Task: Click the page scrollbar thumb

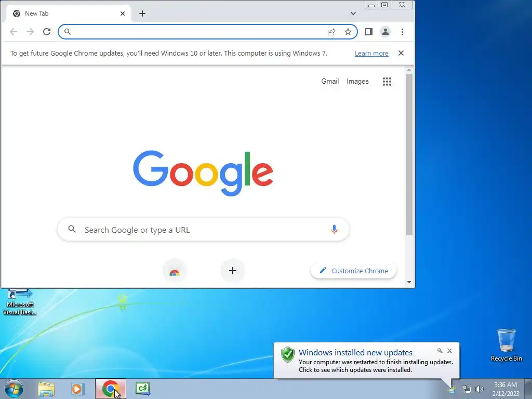Action: [x=409, y=154]
